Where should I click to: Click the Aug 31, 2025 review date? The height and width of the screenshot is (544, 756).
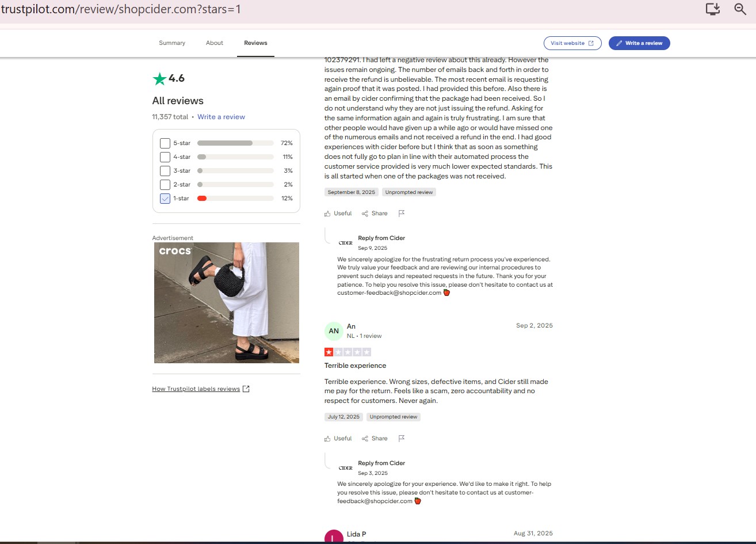pyautogui.click(x=533, y=534)
